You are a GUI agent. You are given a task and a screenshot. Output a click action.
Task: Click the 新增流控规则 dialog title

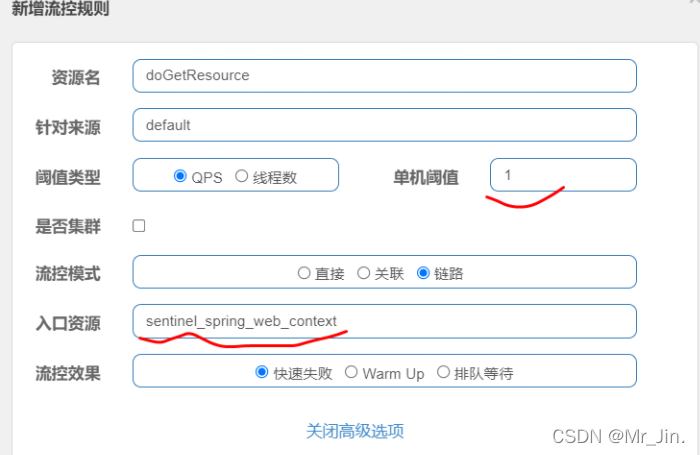point(60,8)
